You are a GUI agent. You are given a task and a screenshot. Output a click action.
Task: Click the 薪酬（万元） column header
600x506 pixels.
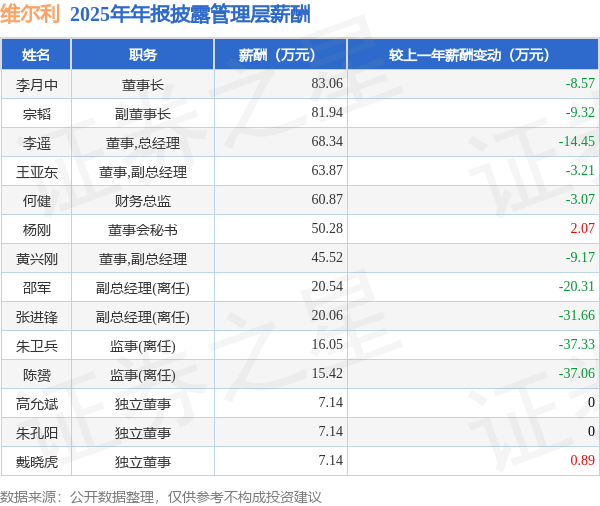pos(281,55)
